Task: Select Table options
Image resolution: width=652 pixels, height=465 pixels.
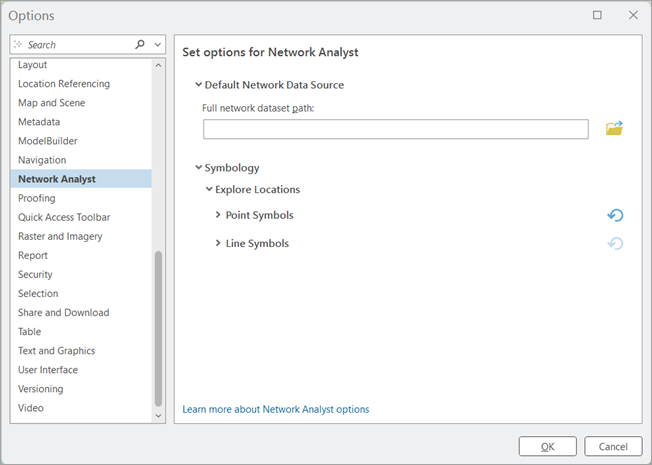Action: click(30, 332)
